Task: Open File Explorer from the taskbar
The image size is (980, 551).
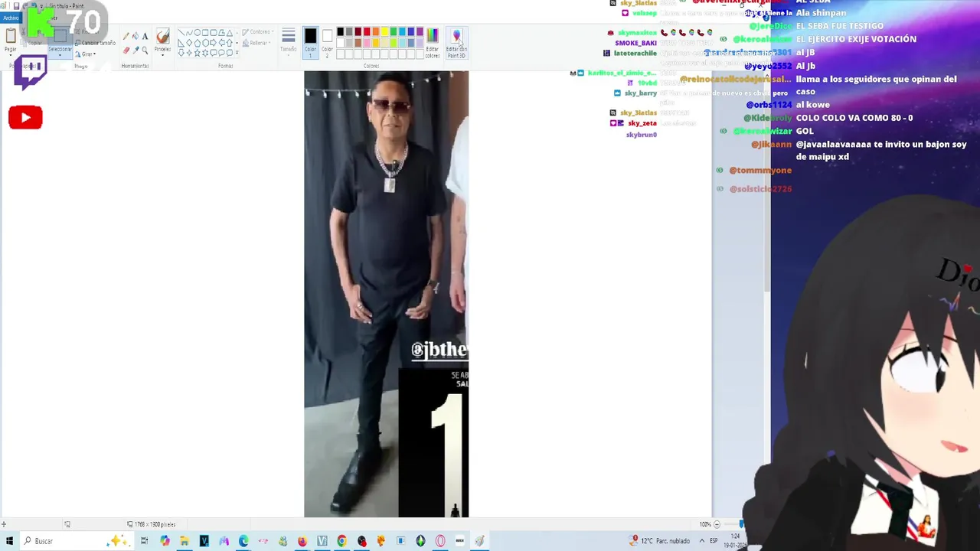Action: (185, 541)
